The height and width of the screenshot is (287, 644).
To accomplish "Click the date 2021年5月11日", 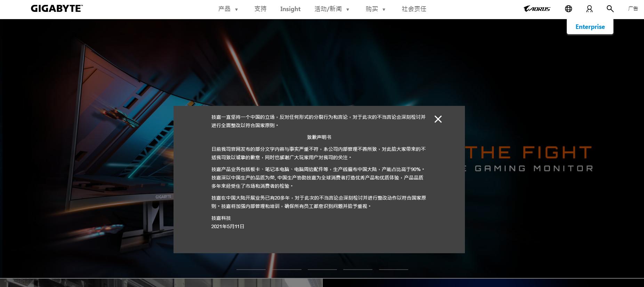I will (228, 226).
